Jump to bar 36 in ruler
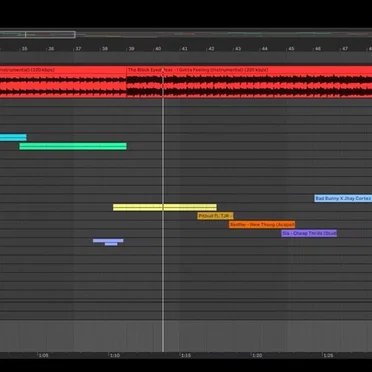 51,49
